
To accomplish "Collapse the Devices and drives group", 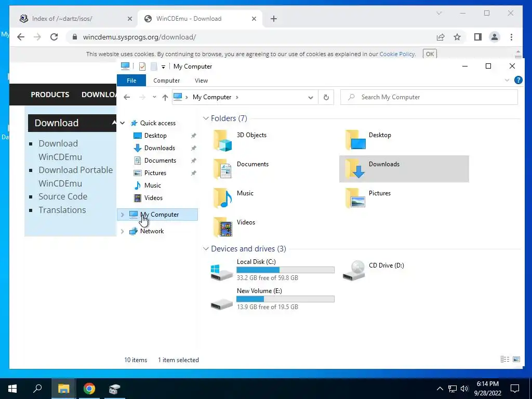I will 206,249.
